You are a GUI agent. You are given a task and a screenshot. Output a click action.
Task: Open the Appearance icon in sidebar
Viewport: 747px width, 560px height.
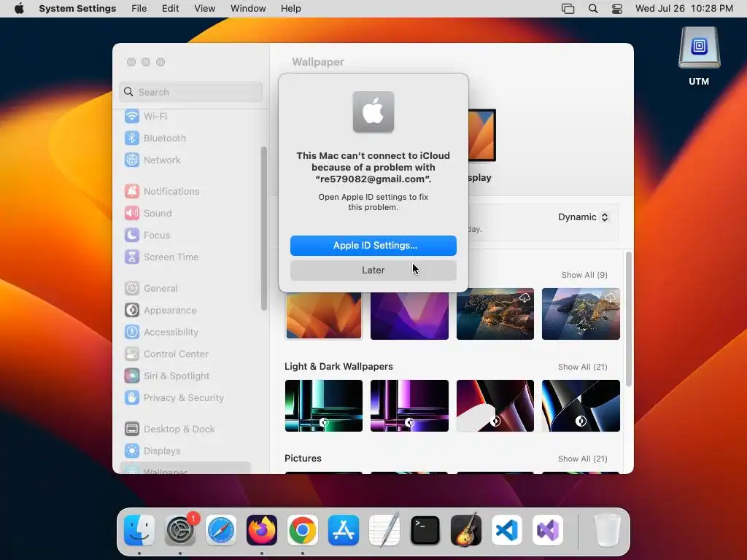(x=132, y=311)
